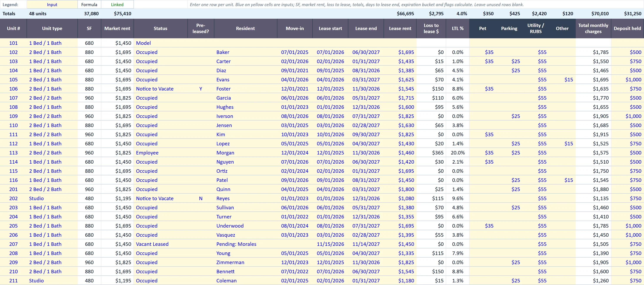
Task: Click the $15 Other charge for Evans
Action: tap(562, 80)
